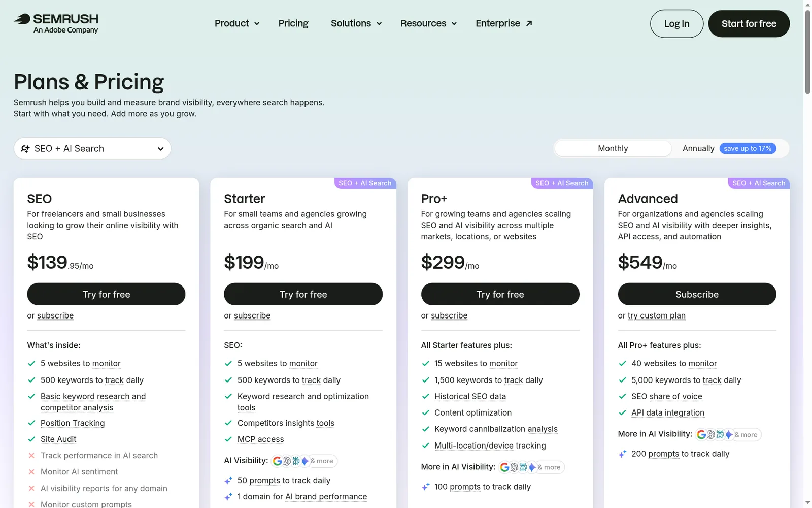Click Basic keyword research and competitor analysis
The image size is (812, 508).
93,402
